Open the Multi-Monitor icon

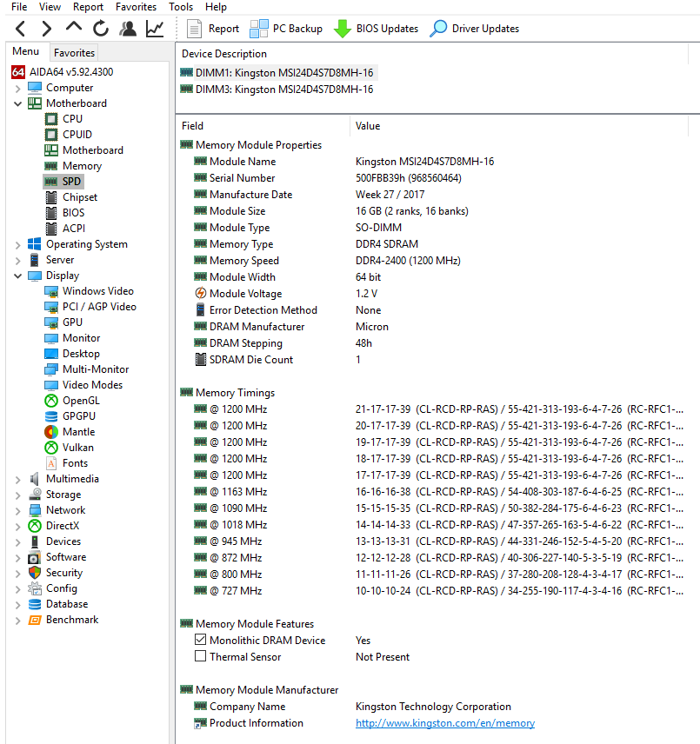(x=51, y=369)
